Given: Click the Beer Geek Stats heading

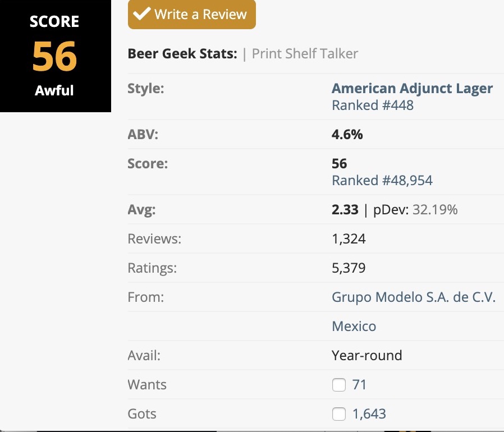Looking at the screenshot, I should (x=182, y=54).
